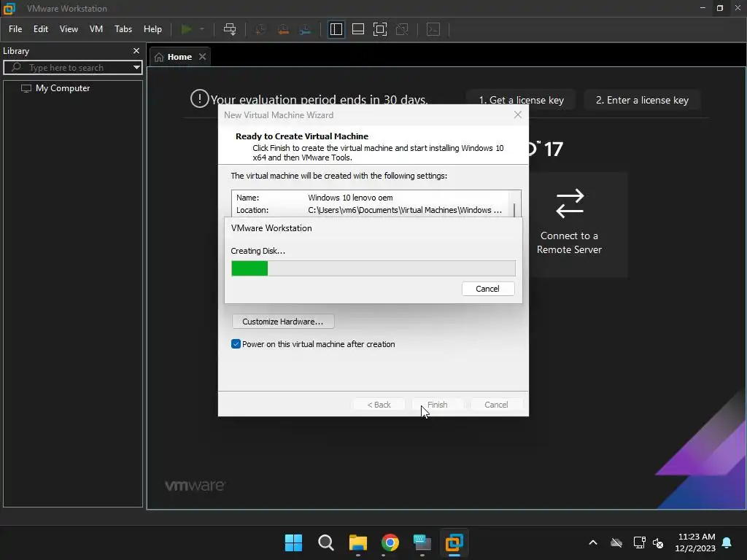Open the View menu
Screen dimensions: 747x560
[x=69, y=29]
